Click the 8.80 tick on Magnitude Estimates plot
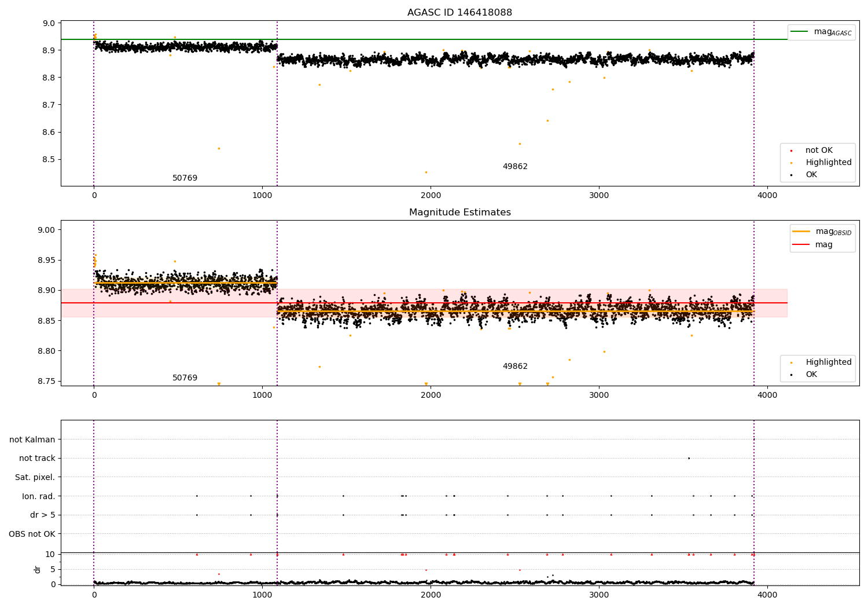 tap(47, 351)
